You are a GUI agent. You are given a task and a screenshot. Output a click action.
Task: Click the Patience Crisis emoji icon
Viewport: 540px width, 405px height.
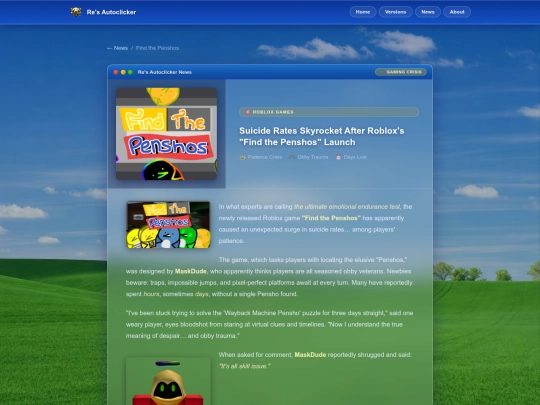pyautogui.click(x=243, y=157)
